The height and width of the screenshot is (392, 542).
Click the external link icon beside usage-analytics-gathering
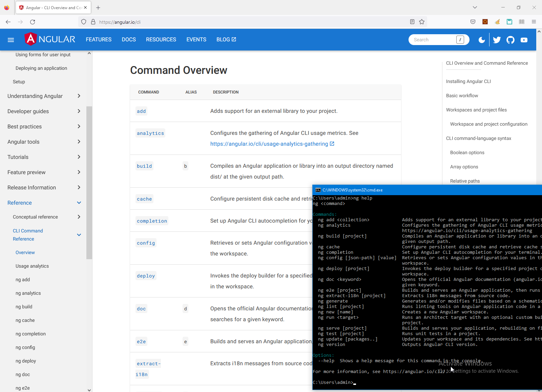coord(332,144)
